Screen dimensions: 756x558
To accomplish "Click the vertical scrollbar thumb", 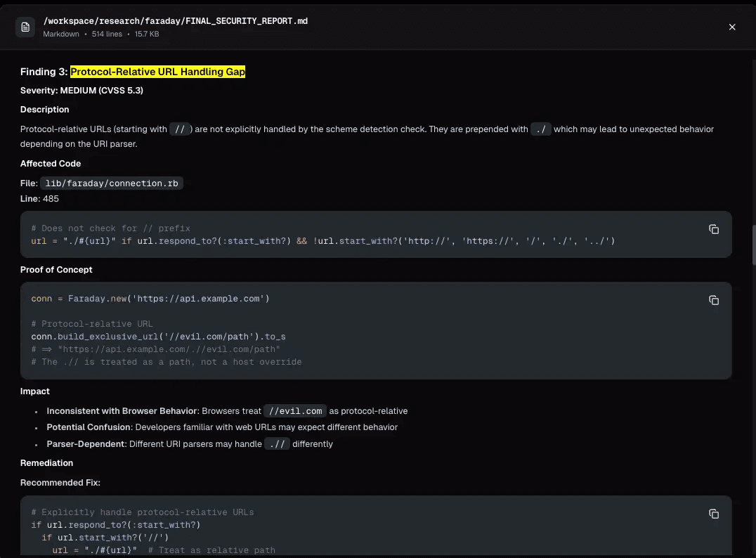I will tap(752, 245).
